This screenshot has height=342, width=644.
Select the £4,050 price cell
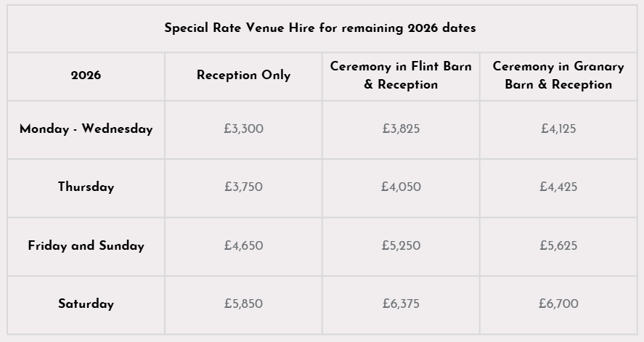(x=401, y=187)
